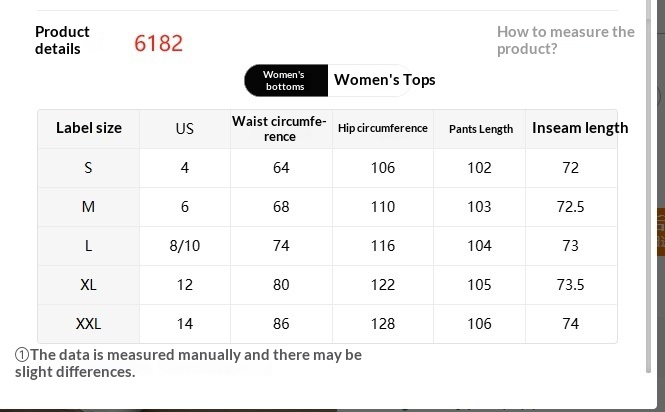The image size is (665, 412).
Task: Select the S label size row
Action: point(89,167)
